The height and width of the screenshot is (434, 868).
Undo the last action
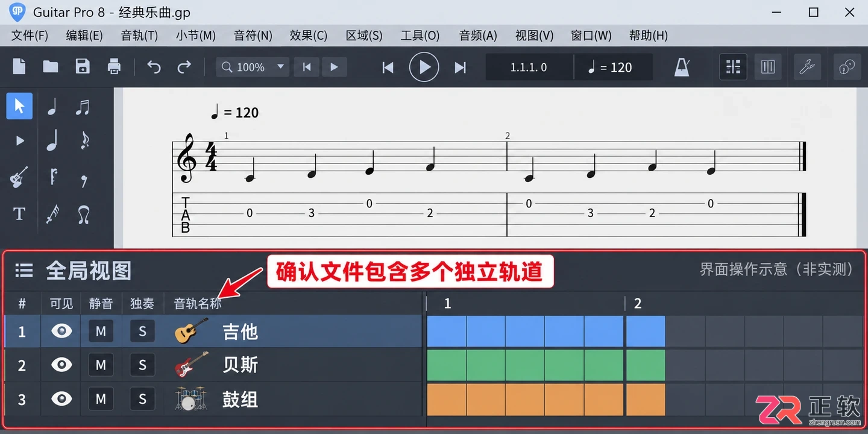point(154,67)
